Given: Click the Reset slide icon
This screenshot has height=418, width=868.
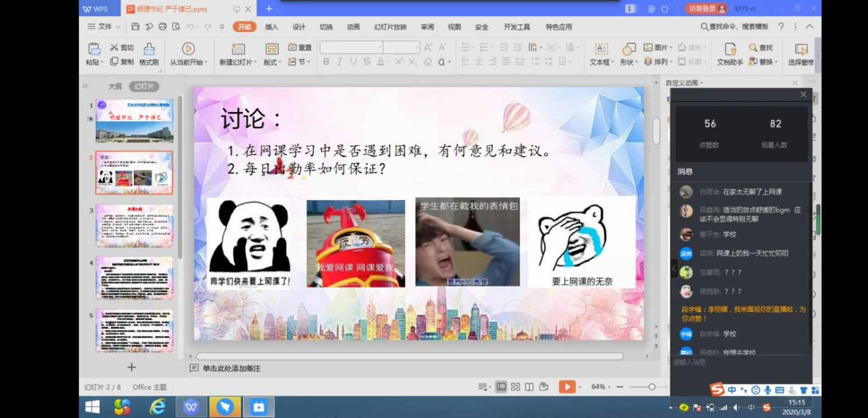Looking at the screenshot, I should [300, 47].
